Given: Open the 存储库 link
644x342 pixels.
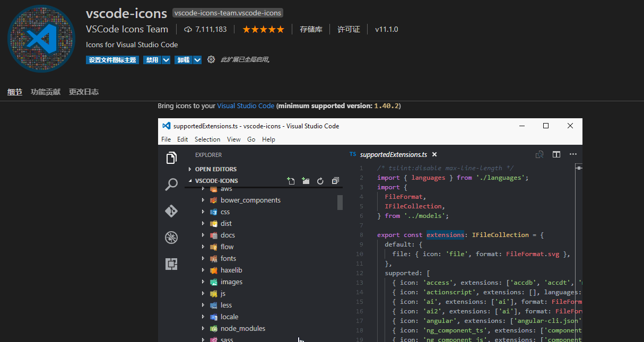Looking at the screenshot, I should tap(311, 29).
